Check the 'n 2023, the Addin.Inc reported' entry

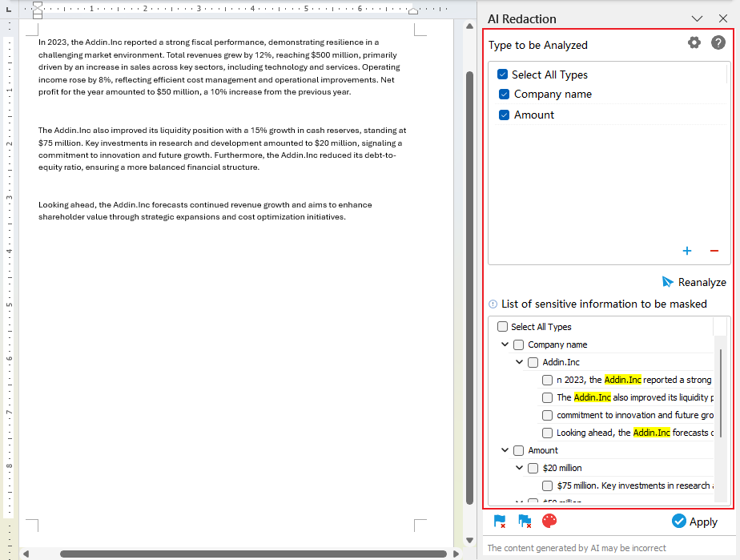[x=547, y=380]
